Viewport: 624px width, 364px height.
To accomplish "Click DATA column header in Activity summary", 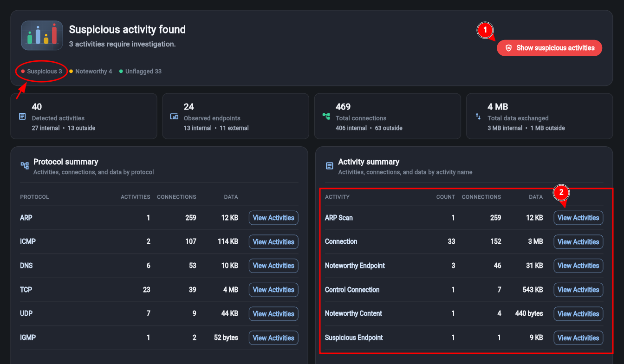I will click(536, 197).
